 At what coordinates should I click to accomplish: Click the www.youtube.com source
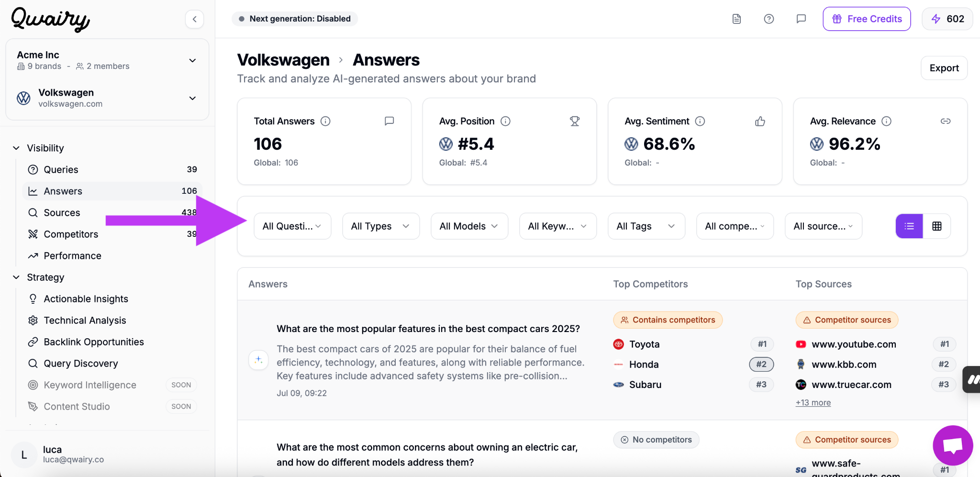pyautogui.click(x=854, y=344)
